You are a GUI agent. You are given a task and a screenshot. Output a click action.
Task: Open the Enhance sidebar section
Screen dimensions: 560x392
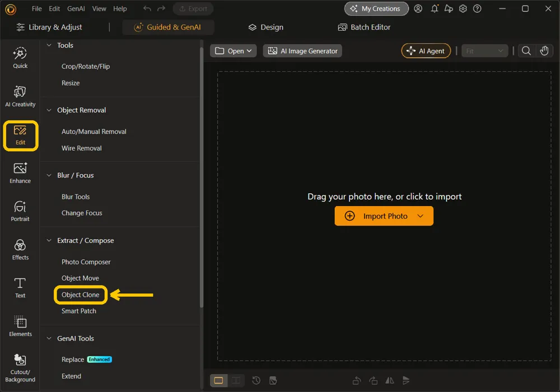coord(20,173)
